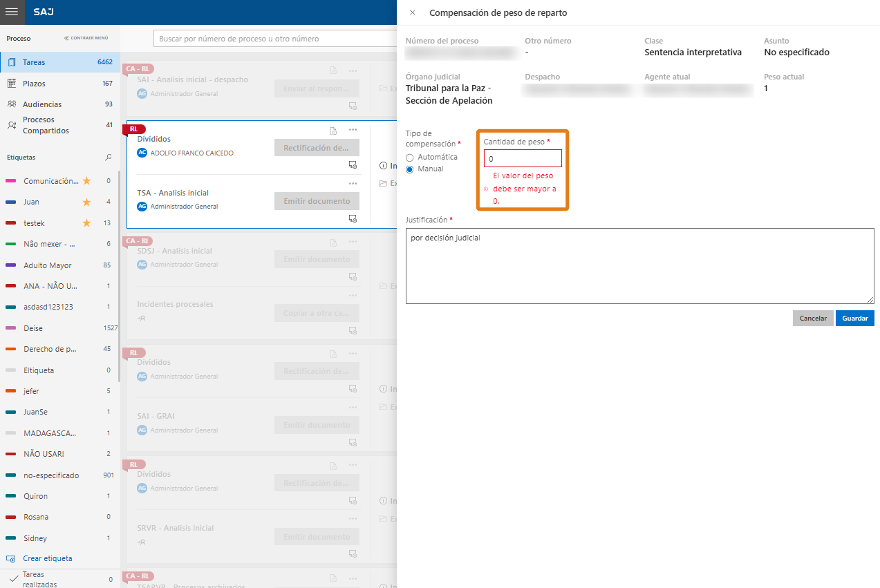Click add-note icon under Rectificación de... of ADOLFO FRANCO
The height and width of the screenshot is (588, 880).
(353, 165)
